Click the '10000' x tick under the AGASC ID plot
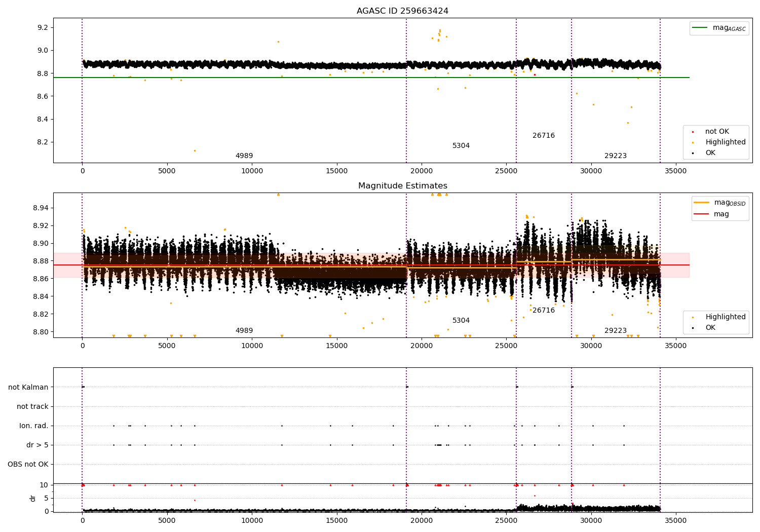 [252, 171]
